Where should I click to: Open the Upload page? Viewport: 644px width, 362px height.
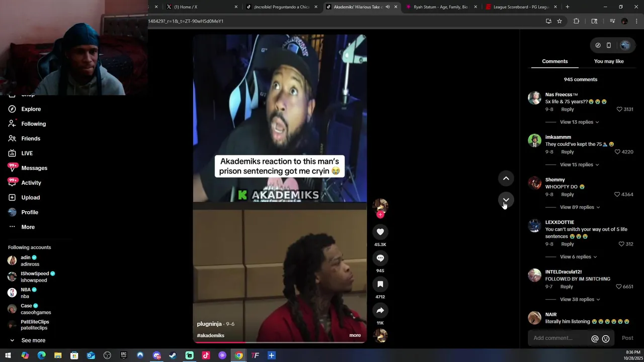(x=24, y=198)
